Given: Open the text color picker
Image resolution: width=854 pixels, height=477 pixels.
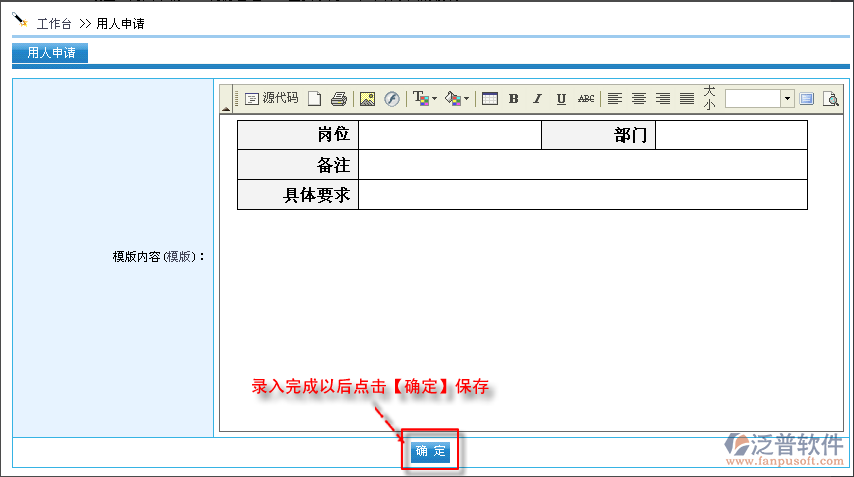Looking at the screenshot, I should [425, 99].
